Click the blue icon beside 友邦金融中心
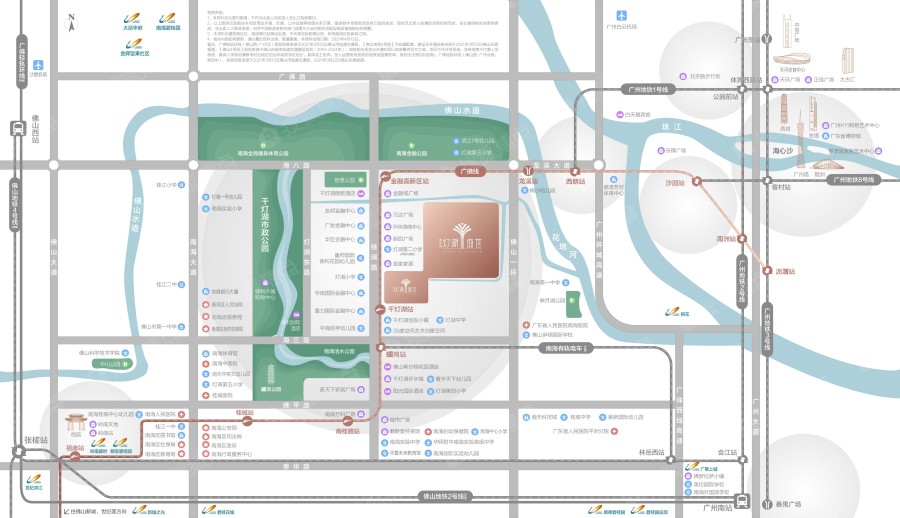Image resolution: width=900 pixels, height=518 pixels. pos(361,211)
